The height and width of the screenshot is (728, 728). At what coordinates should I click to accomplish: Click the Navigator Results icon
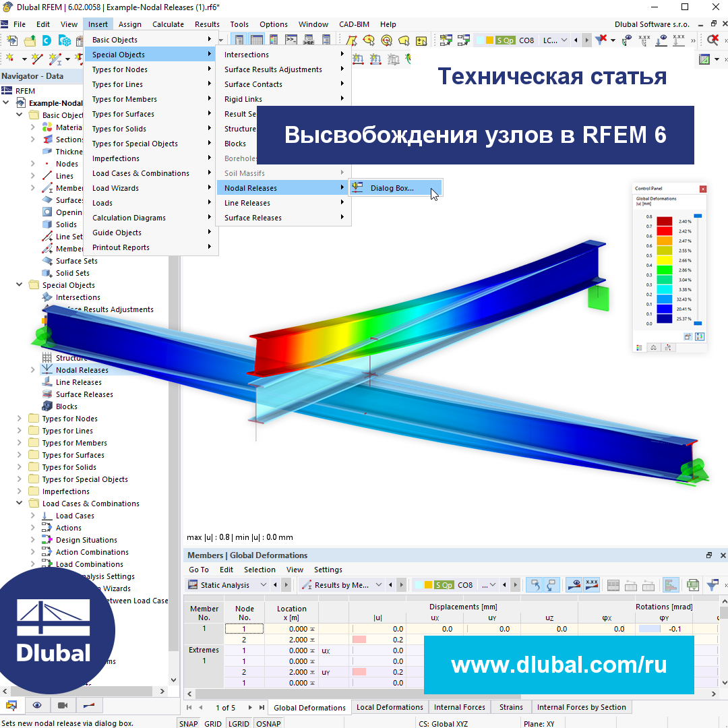(89, 705)
